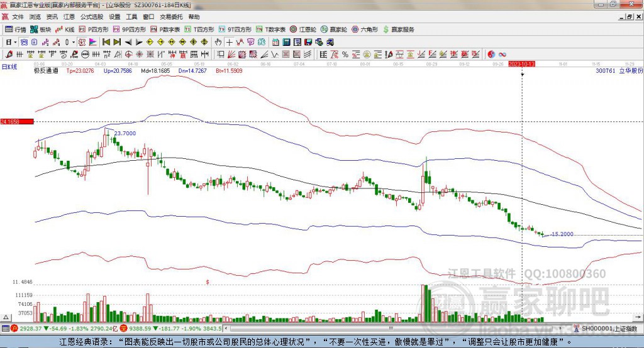Toggle the crosshair cursor tool
This screenshot has width=644, height=348.
tap(229, 42)
